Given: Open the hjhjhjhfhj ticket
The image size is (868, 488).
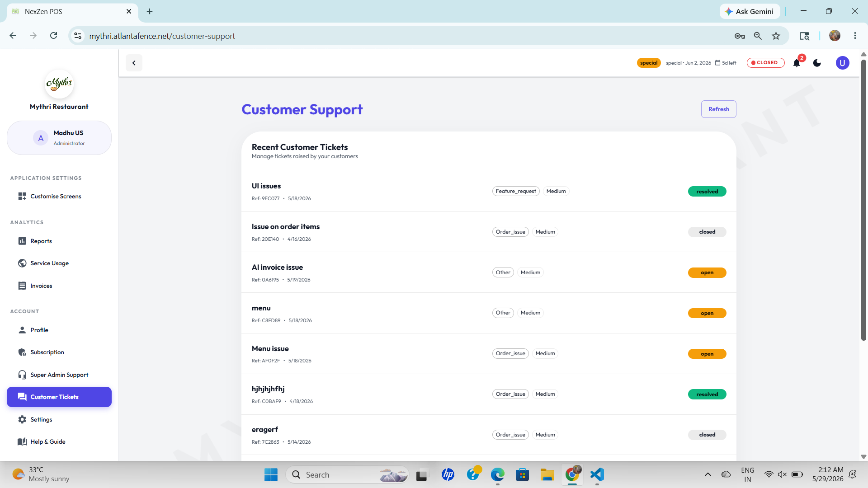Looking at the screenshot, I should [x=489, y=394].
